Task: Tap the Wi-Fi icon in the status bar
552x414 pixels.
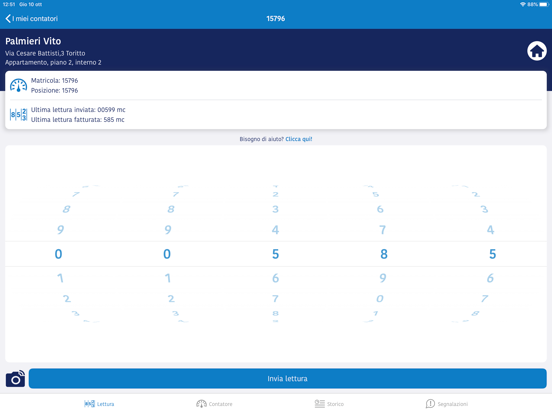Action: click(523, 4)
